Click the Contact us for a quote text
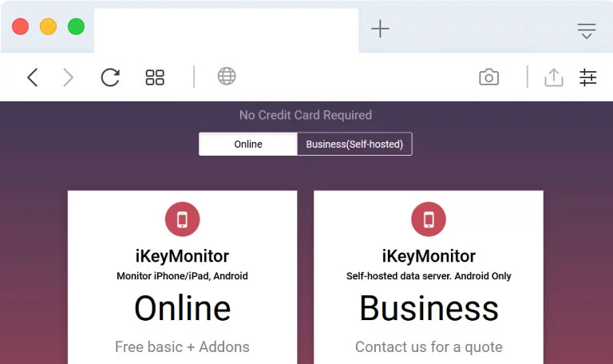Screen dimensions: 613x364 pyautogui.click(x=429, y=346)
